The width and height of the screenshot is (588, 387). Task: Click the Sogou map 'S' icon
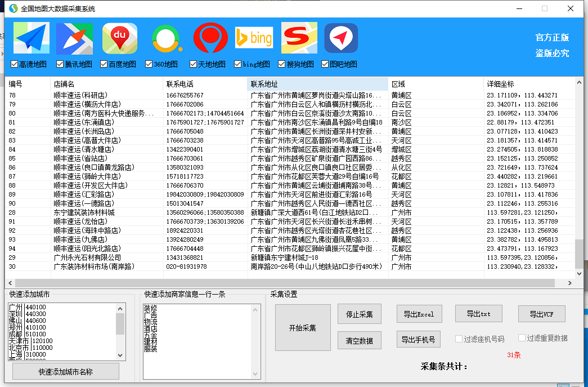pos(299,38)
